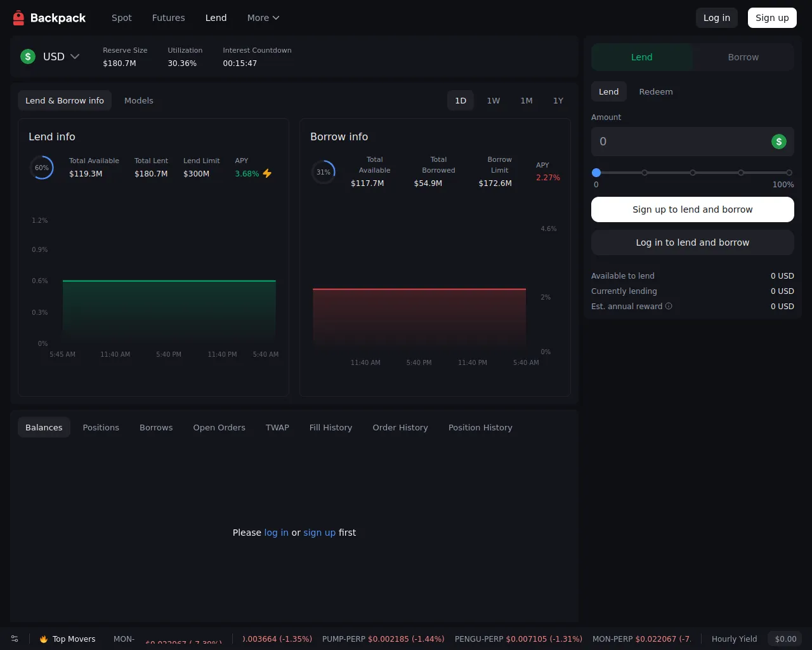Select the Redeem option
The width and height of the screenshot is (812, 650).
tap(655, 91)
